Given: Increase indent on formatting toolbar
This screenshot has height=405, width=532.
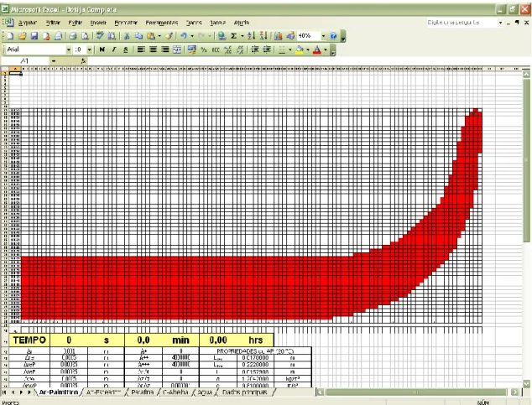Looking at the screenshot, I should click(267, 49).
